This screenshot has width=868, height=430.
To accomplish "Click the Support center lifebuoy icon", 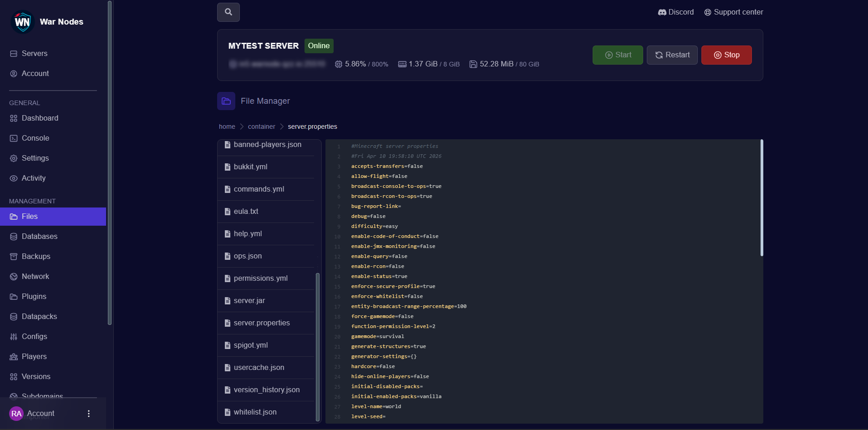I will coord(708,12).
